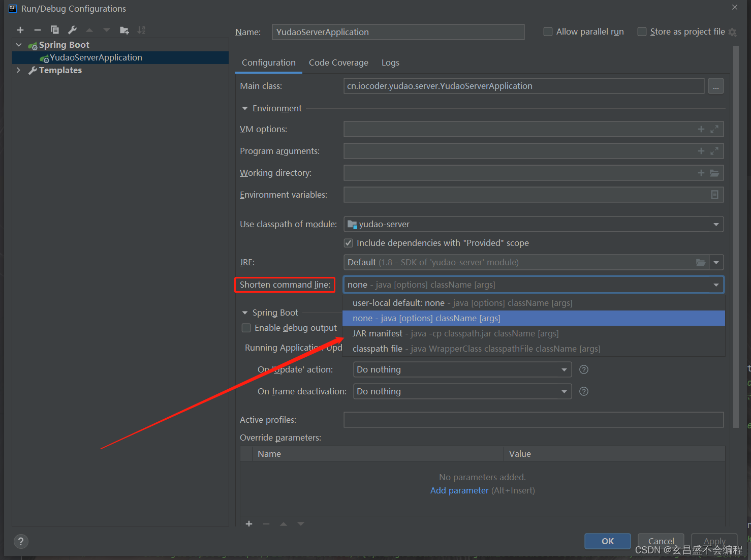Switch to Logs tab
The width and height of the screenshot is (751, 560).
(x=390, y=63)
